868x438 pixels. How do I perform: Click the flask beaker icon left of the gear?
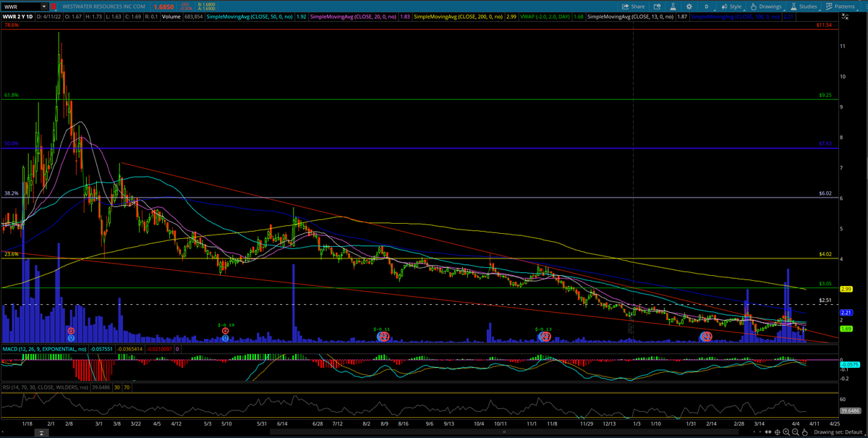(673, 6)
